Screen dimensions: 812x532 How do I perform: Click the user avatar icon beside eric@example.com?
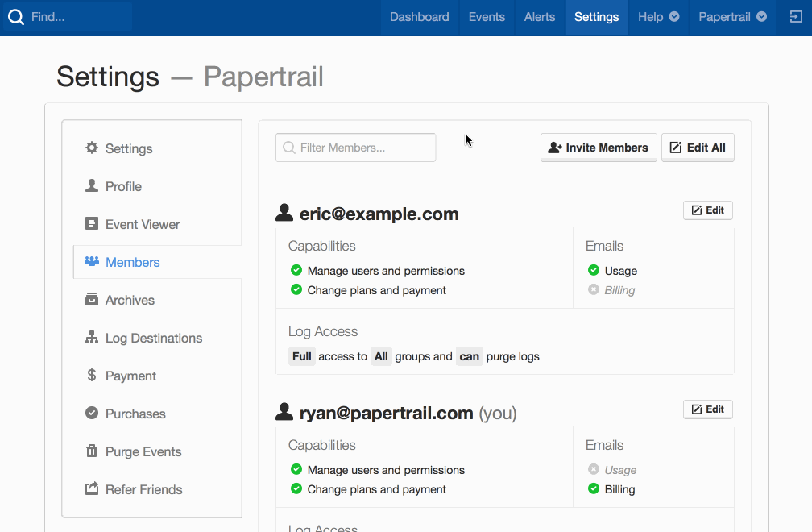(x=284, y=212)
